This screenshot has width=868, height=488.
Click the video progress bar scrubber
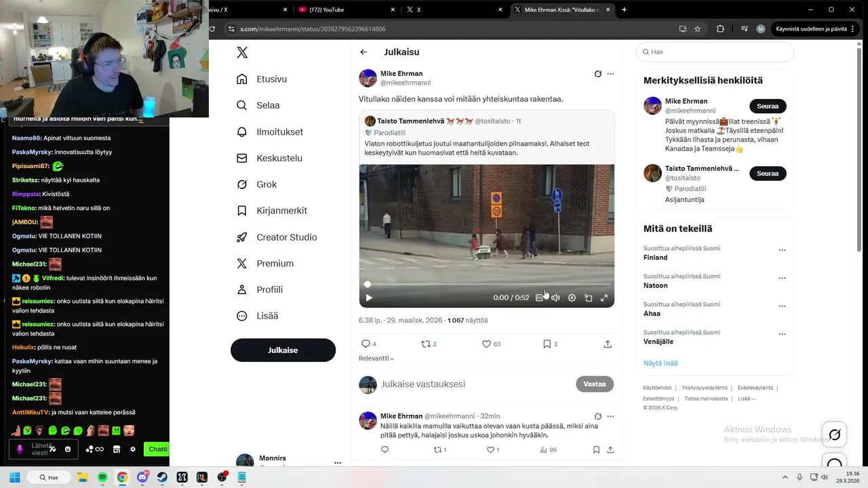coord(367,285)
